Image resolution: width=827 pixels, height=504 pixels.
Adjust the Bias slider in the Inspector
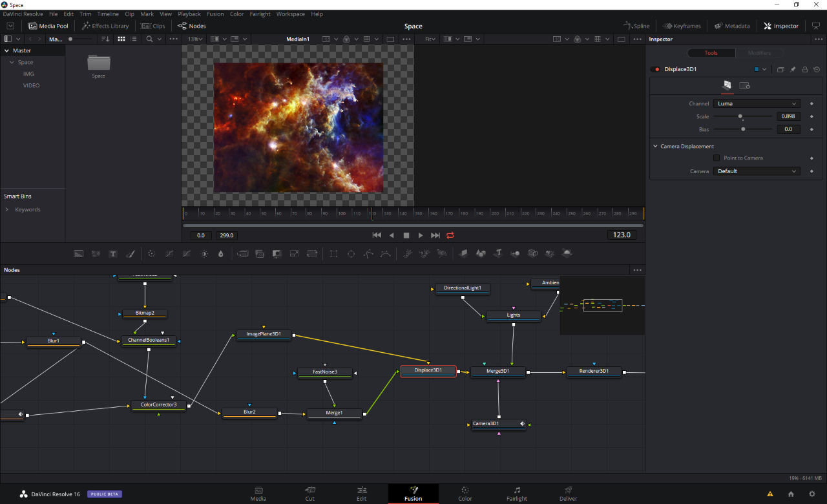coord(742,129)
